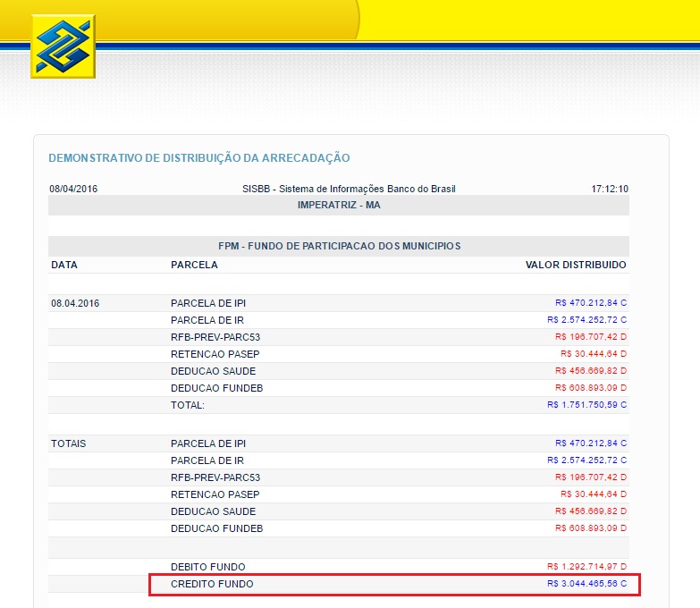Click the Demonstrativo de Distribuição da Arrecadação heading
700x608 pixels.
(198, 158)
